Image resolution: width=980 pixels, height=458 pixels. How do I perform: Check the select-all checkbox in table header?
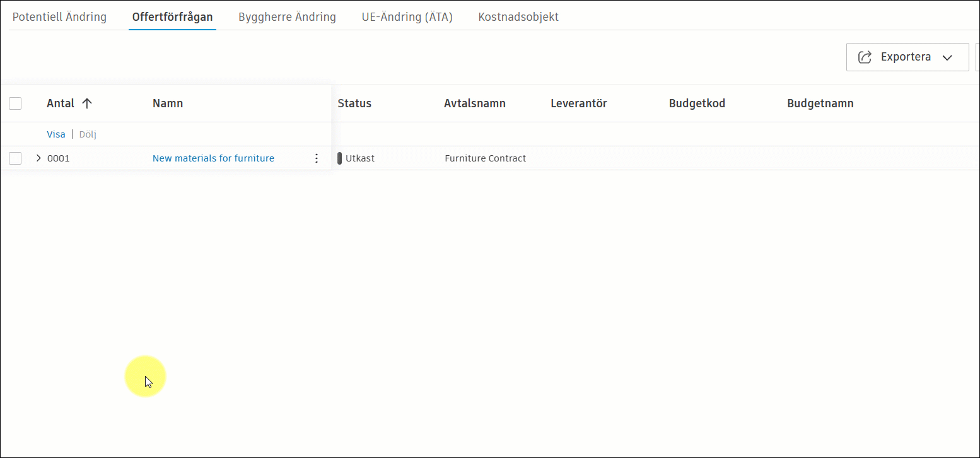pos(15,103)
